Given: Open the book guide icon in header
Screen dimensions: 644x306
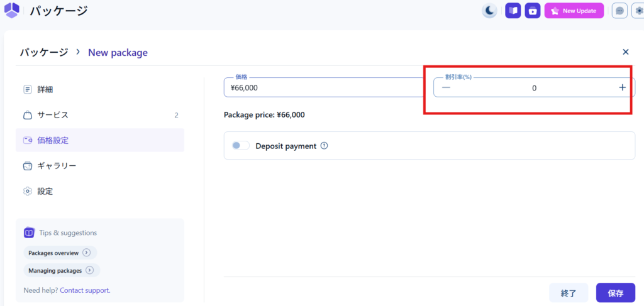Looking at the screenshot, I should (x=513, y=11).
